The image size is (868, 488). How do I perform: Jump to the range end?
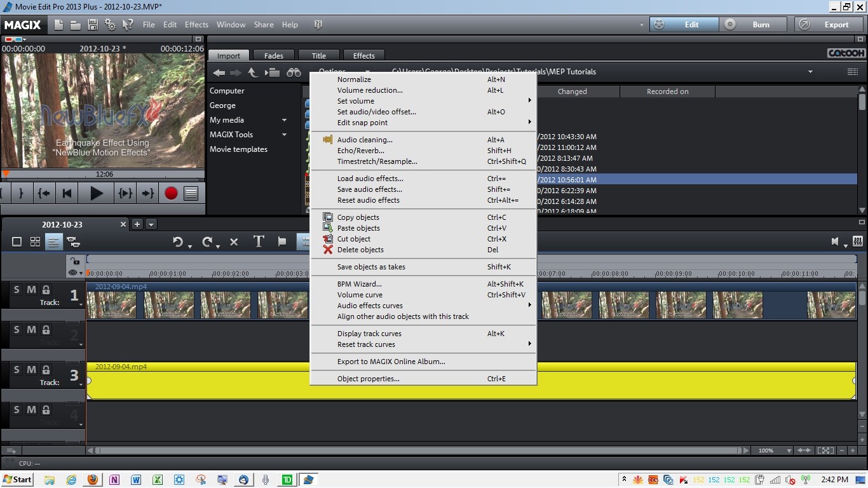[x=147, y=193]
